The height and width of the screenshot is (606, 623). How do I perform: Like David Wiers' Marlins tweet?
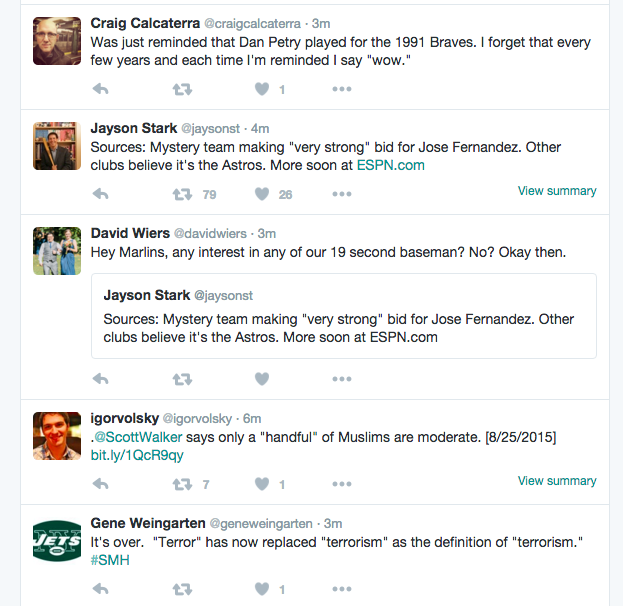pos(262,379)
